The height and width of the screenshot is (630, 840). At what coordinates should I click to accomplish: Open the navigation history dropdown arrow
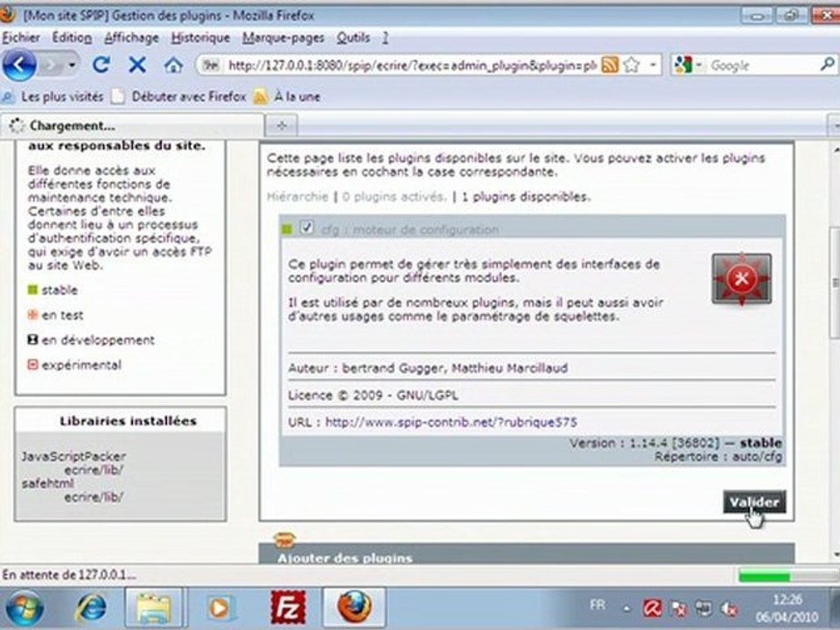(72, 66)
